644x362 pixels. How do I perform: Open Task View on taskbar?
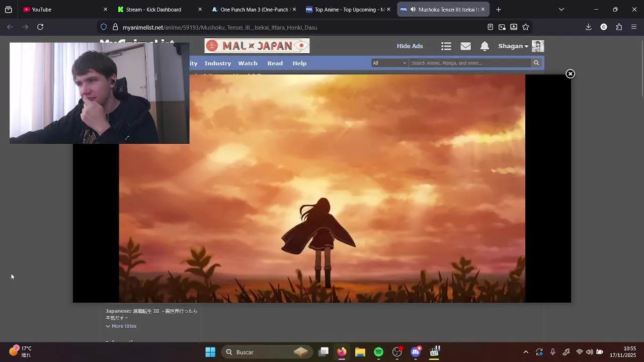tap(324, 352)
